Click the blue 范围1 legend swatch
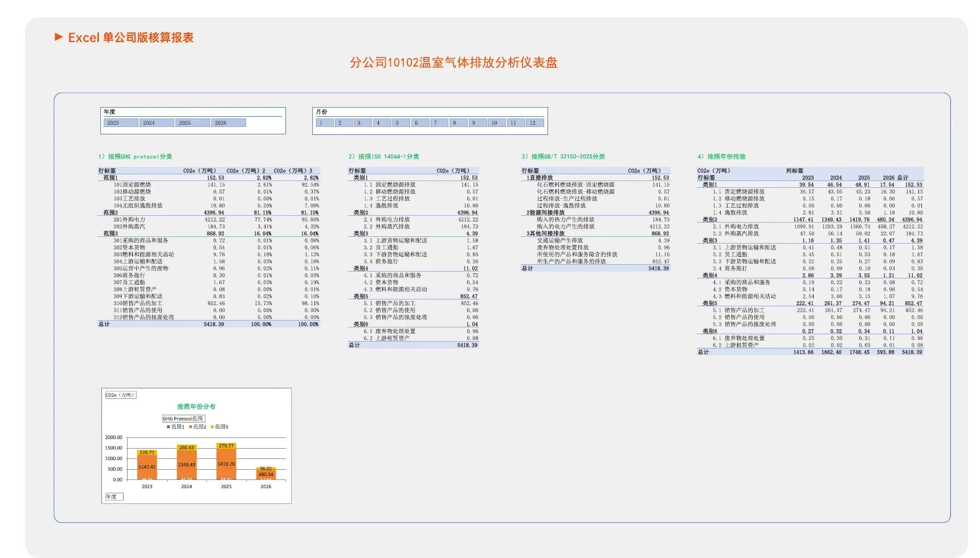This screenshot has height=558, width=980. (x=169, y=426)
